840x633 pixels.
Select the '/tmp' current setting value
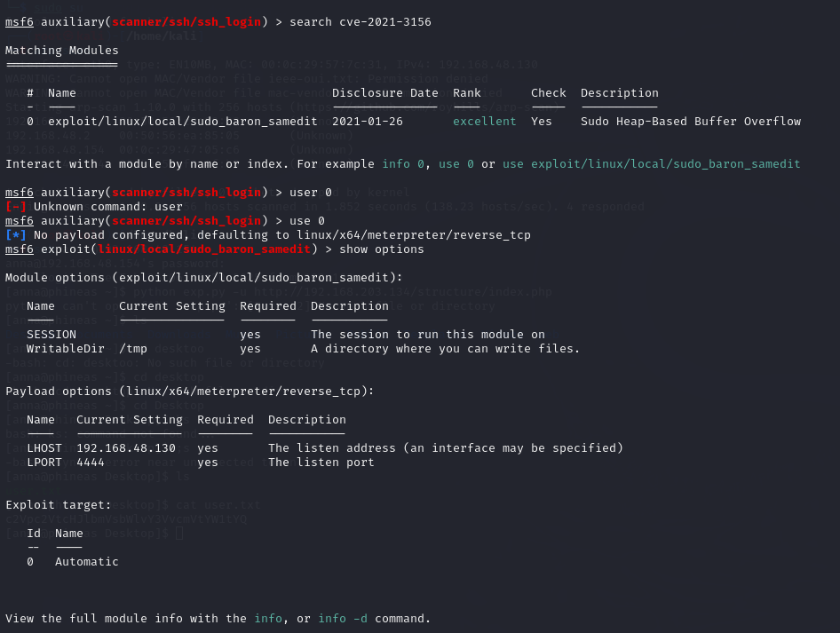click(x=133, y=349)
